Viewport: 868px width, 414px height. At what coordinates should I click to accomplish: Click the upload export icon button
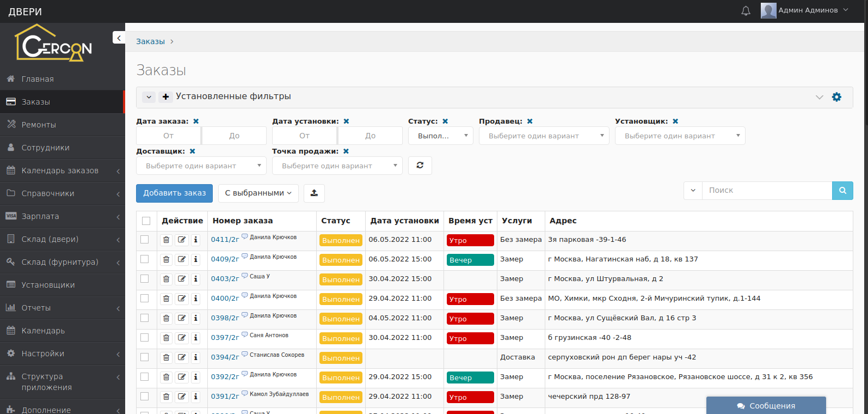(314, 193)
